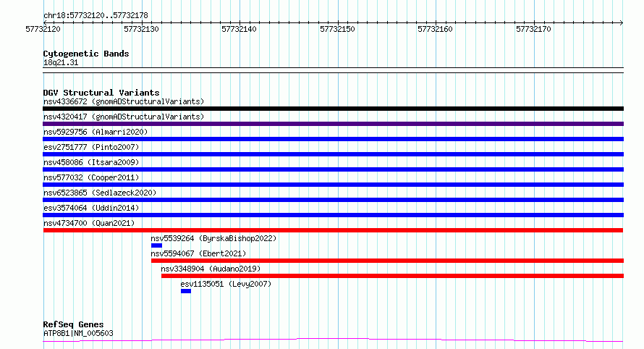Click ruler position 57732170
The image size is (644, 349).
click(533, 29)
